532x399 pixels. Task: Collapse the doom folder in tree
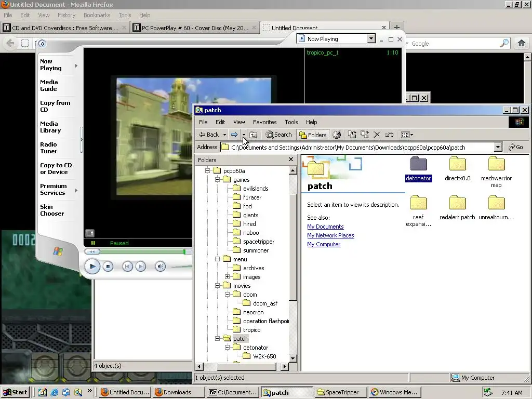point(228,294)
